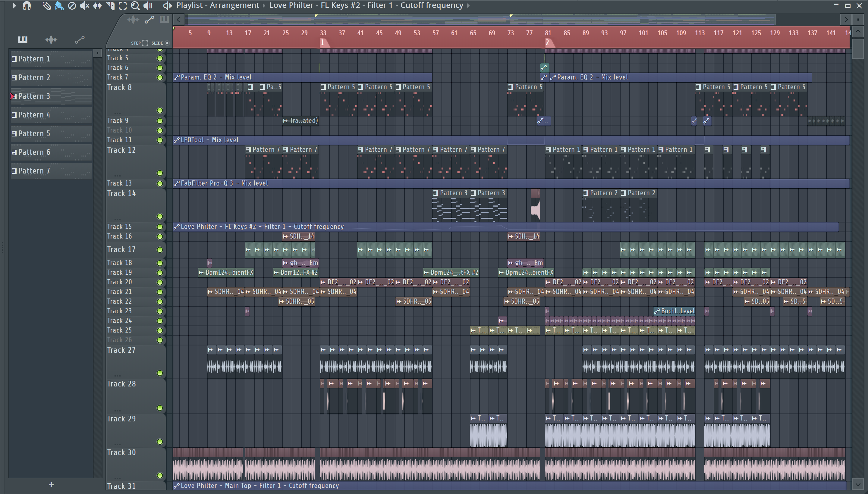Select Pattern 5 in the picker

tap(51, 133)
